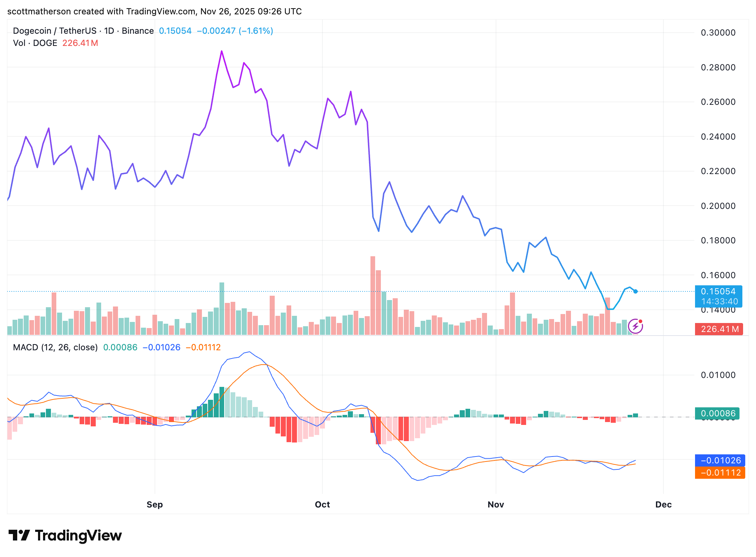Viewport: 756px width, 557px height.
Task: Click the 0.30000 price scale label
Action: coord(718,33)
